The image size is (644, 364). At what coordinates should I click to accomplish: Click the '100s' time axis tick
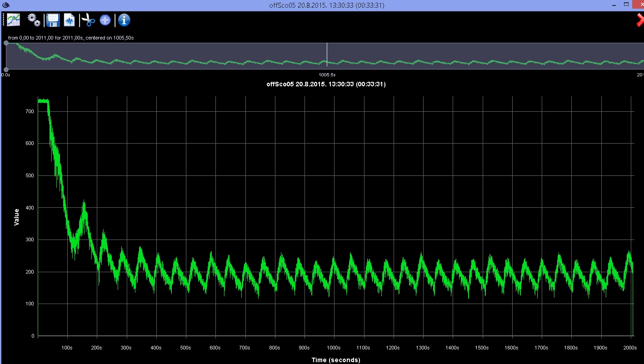pyautogui.click(x=67, y=348)
